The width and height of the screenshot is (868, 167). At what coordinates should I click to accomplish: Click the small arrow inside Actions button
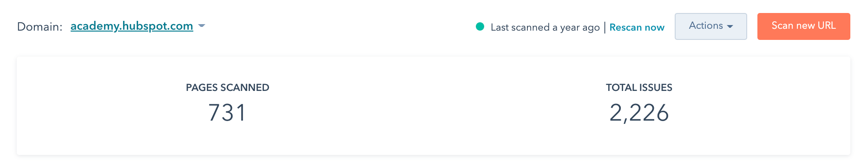coord(730,27)
